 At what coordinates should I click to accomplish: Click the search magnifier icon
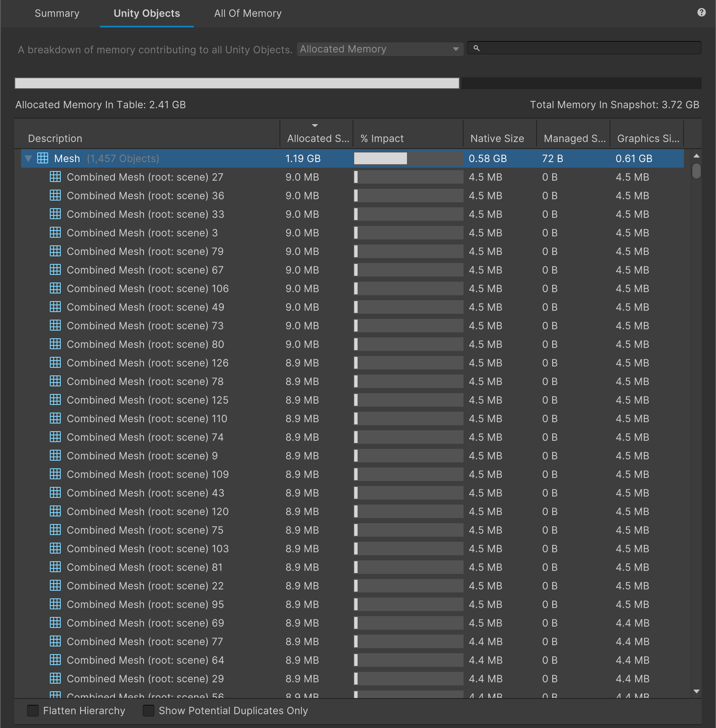coord(477,48)
